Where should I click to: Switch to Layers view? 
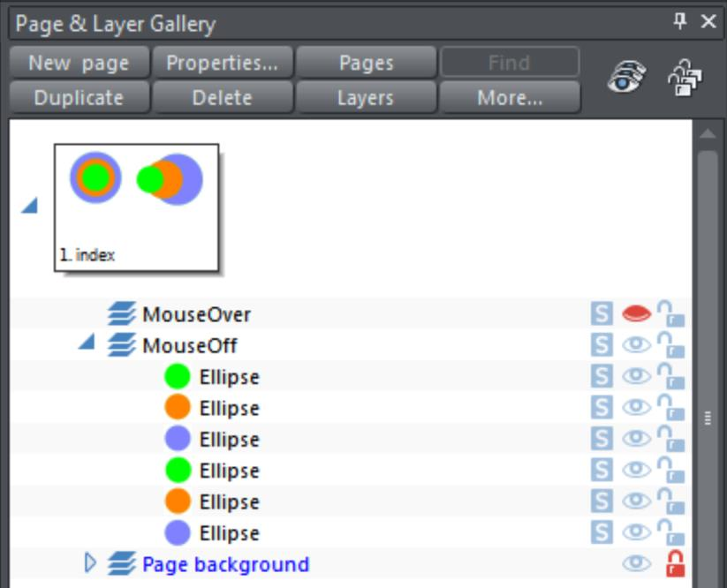[x=367, y=98]
